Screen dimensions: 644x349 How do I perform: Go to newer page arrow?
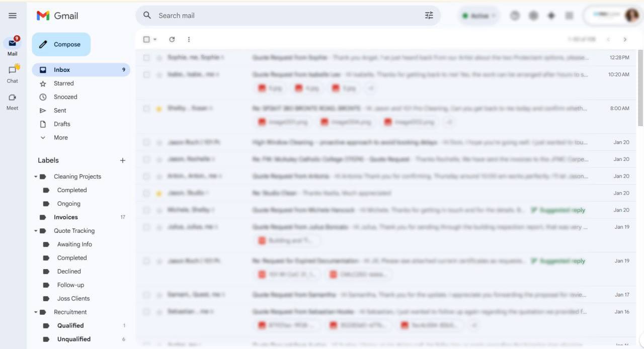tap(608, 39)
